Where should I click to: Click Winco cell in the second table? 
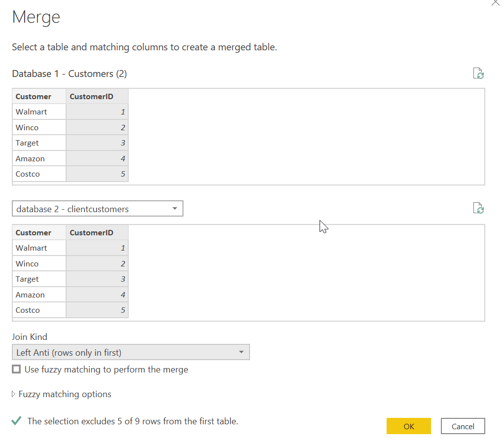[x=39, y=263]
